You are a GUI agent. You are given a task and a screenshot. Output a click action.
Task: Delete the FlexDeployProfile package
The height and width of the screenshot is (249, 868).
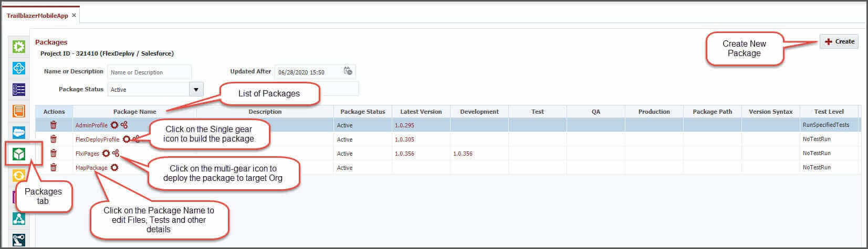click(x=54, y=139)
